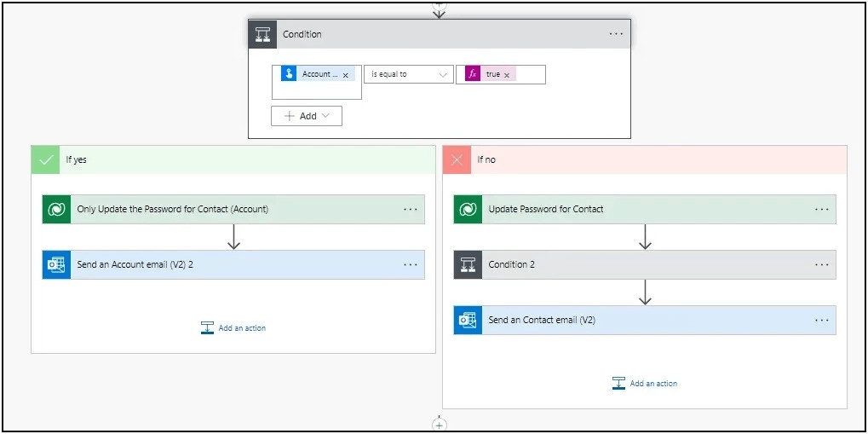The width and height of the screenshot is (868, 434).
Task: Click the green checkmark icon on If yes
Action: [45, 159]
